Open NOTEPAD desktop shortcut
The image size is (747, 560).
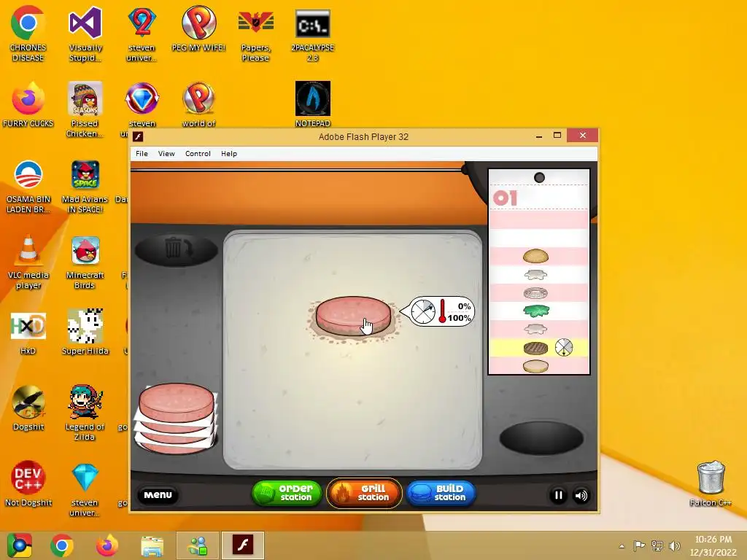(x=312, y=104)
